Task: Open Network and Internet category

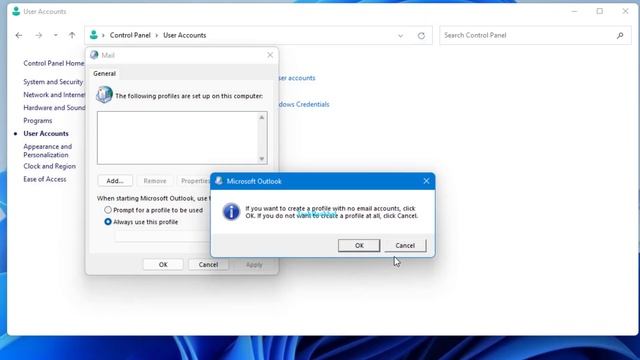Action: click(54, 95)
